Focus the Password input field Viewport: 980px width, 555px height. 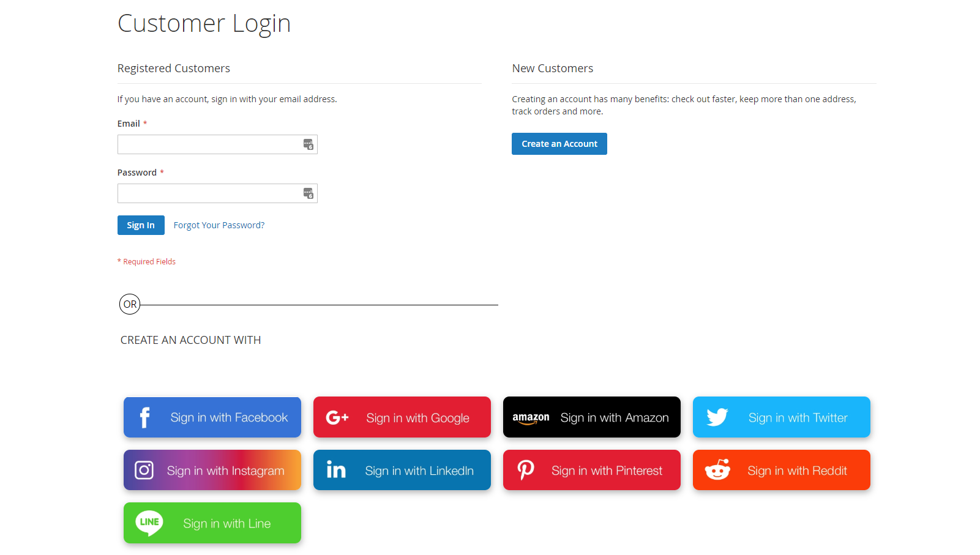(x=217, y=193)
